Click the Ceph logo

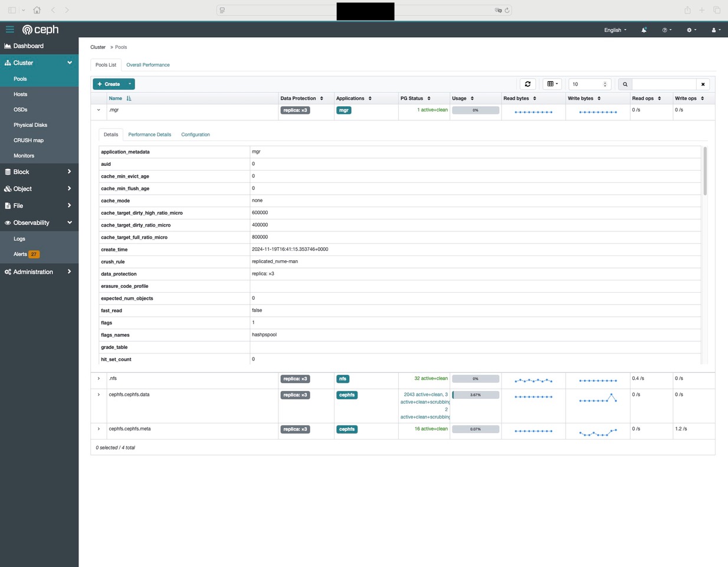40,30
